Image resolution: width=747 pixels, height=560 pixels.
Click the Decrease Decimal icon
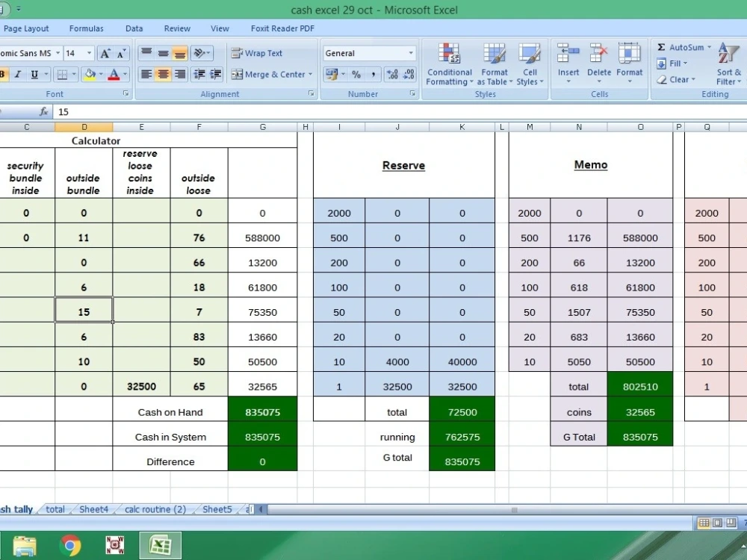(409, 74)
